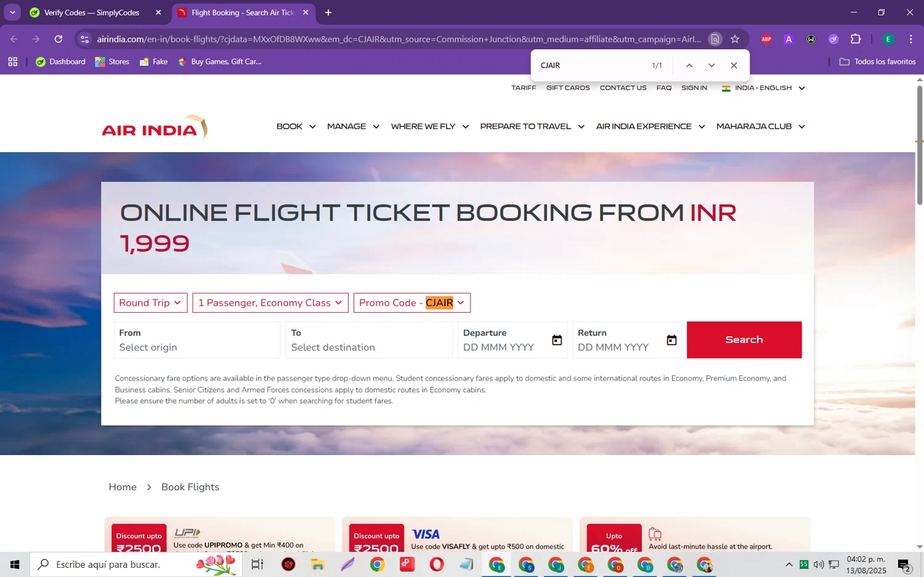This screenshot has width=924, height=577.
Task: Jump to previous find result
Action: pyautogui.click(x=689, y=65)
